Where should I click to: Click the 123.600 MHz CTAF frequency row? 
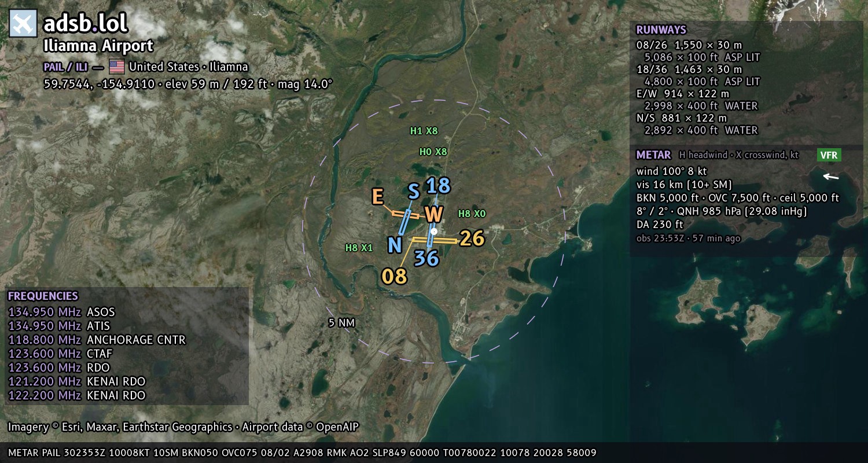click(60, 354)
